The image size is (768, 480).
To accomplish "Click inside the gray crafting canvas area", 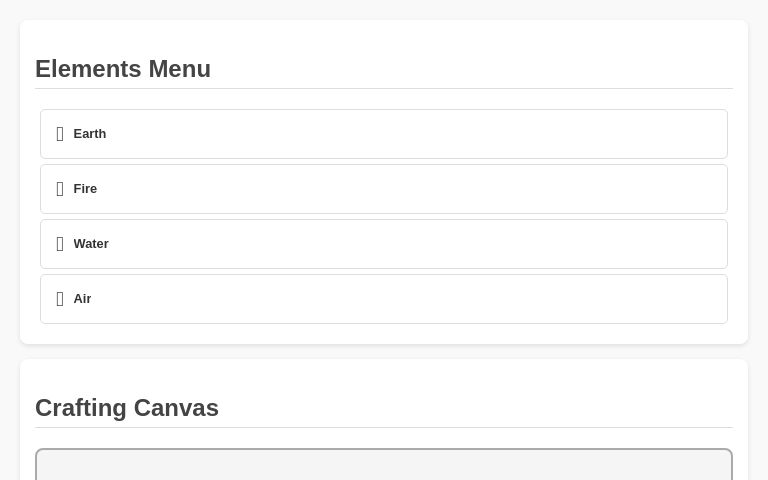I will [384, 467].
